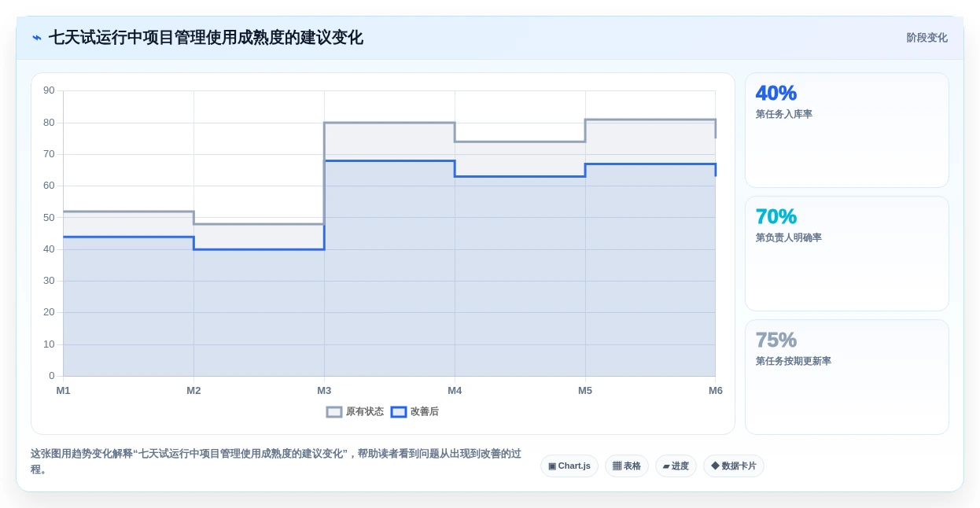Select the 表格 tag chip
Image resolution: width=980 pixels, height=508 pixels.
[627, 466]
